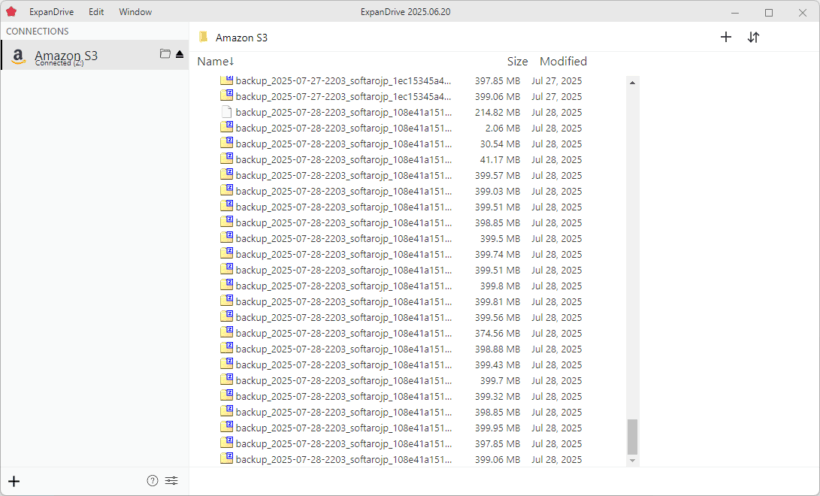Click the Amazon S3 path title
This screenshot has height=496, width=820.
pyautogui.click(x=242, y=38)
